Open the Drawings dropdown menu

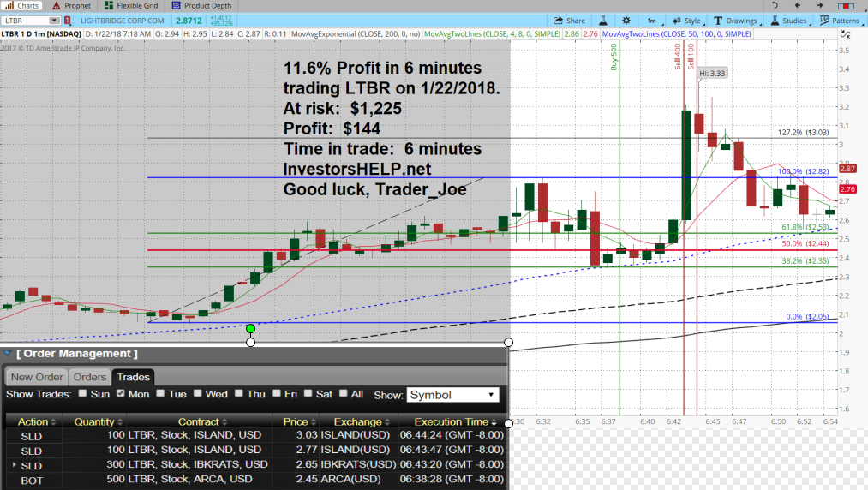[x=737, y=21]
